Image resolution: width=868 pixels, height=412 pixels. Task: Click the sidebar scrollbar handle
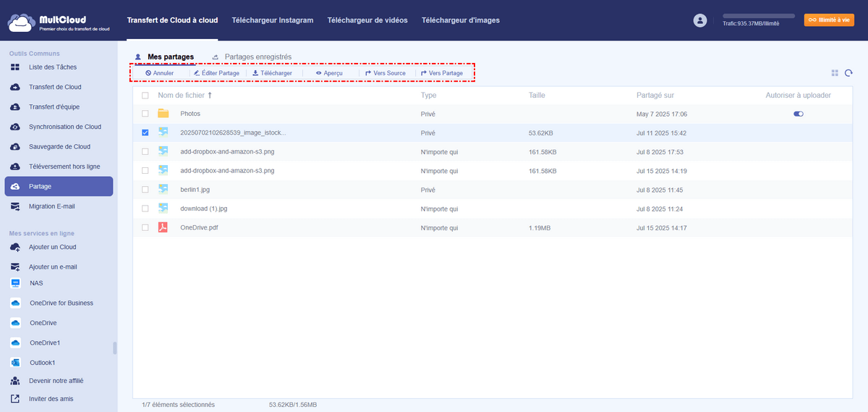coord(114,348)
